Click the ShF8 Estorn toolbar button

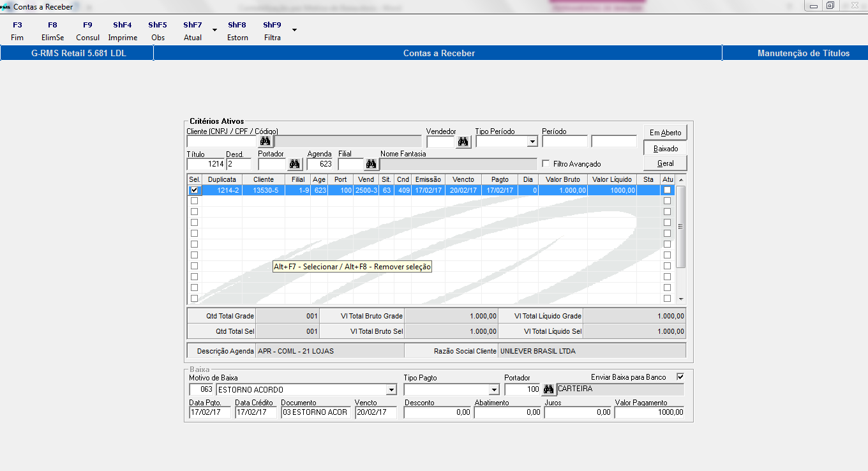[x=237, y=31]
